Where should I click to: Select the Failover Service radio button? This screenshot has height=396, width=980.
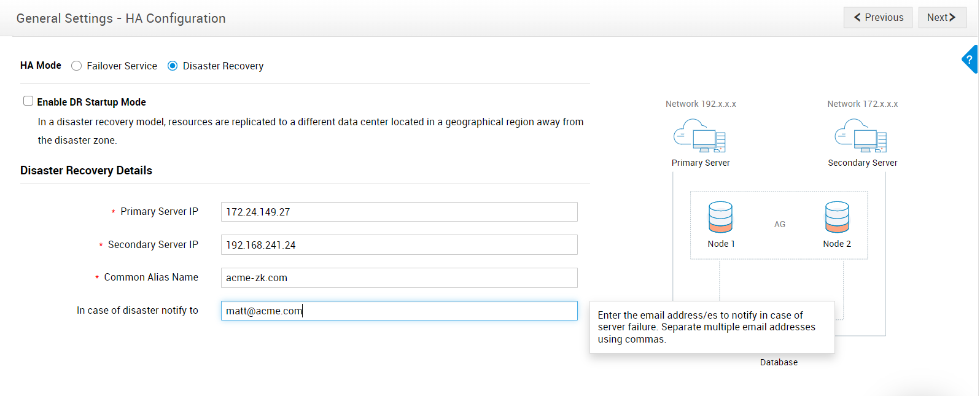tap(77, 66)
